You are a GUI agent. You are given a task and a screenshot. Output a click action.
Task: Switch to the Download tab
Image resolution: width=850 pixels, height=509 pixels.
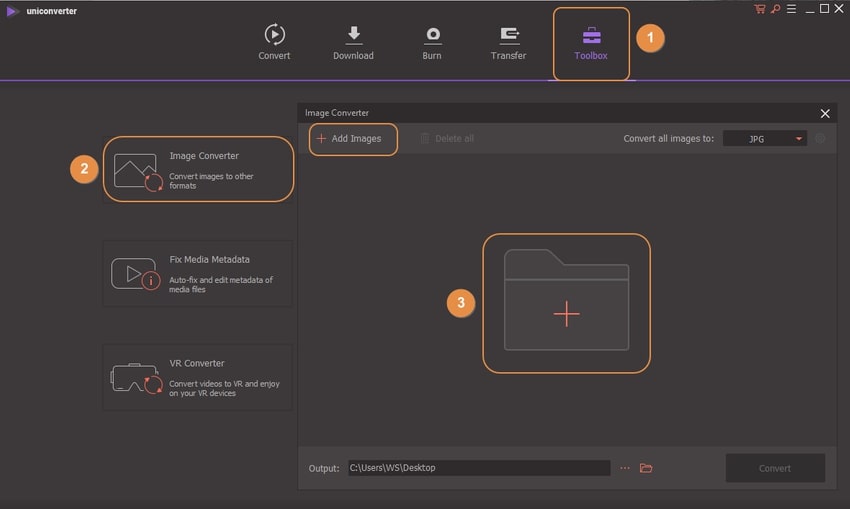pos(353,42)
